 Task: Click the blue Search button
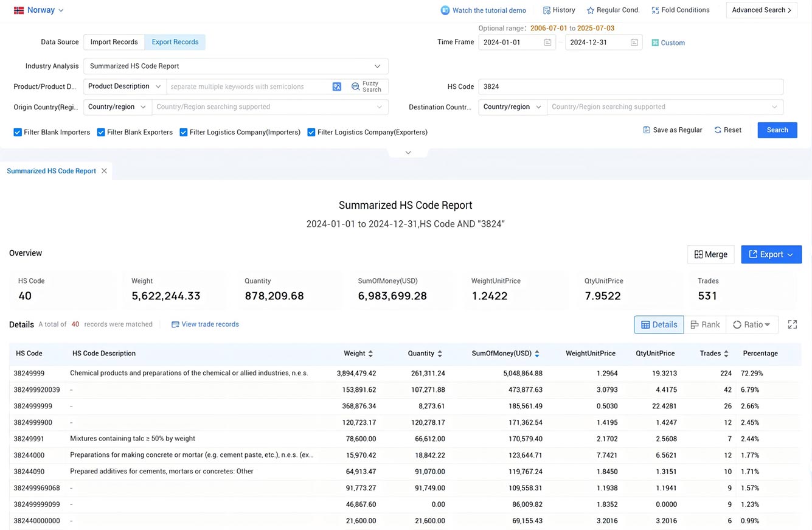click(777, 130)
